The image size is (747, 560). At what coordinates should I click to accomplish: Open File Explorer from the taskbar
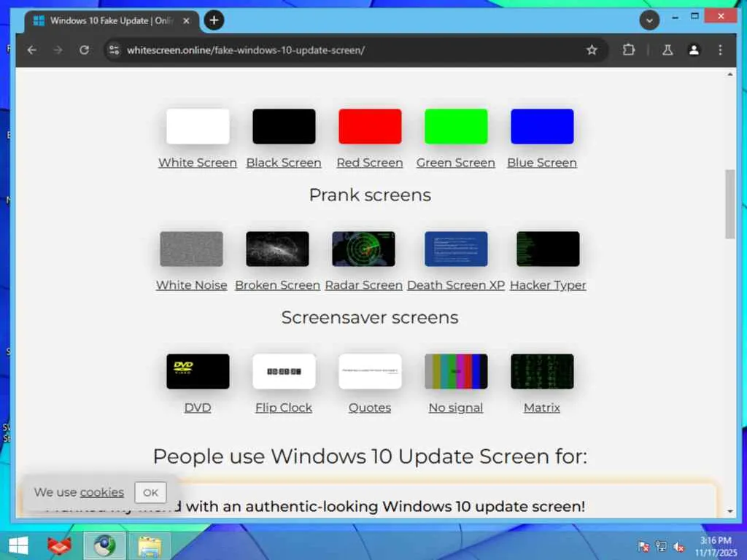tap(150, 545)
